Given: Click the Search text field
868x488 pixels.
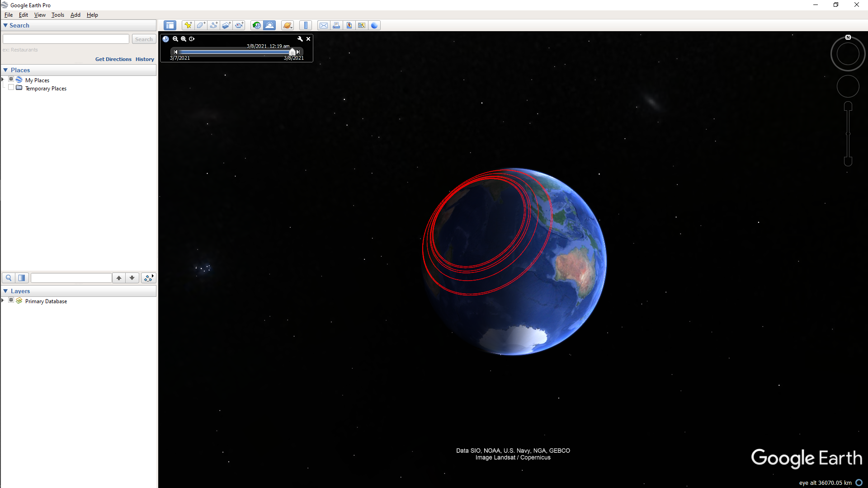Looking at the screenshot, I should 66,39.
